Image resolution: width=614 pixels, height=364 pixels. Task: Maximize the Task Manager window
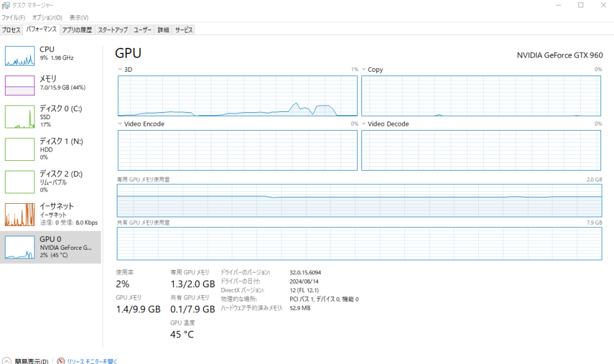(x=581, y=5)
